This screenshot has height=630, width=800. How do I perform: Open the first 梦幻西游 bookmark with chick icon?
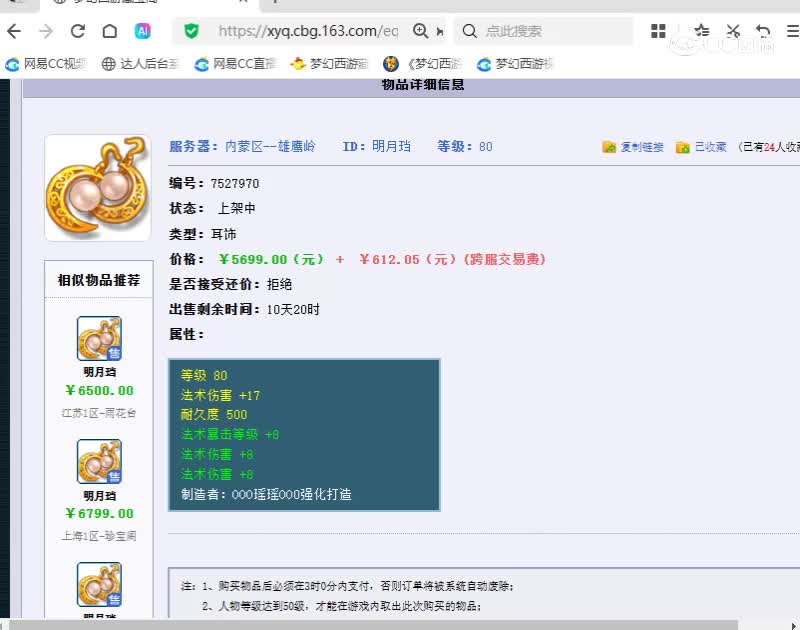point(329,64)
